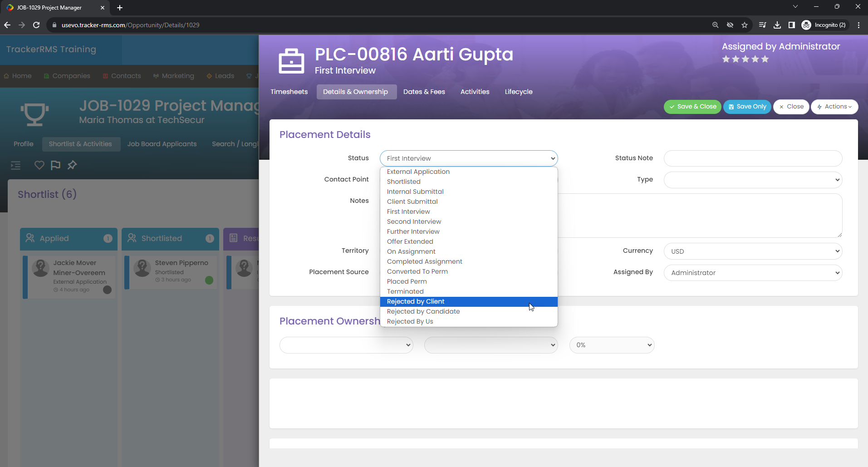Open the Job Board Applicants tab
Image resolution: width=868 pixels, height=467 pixels.
(x=162, y=144)
